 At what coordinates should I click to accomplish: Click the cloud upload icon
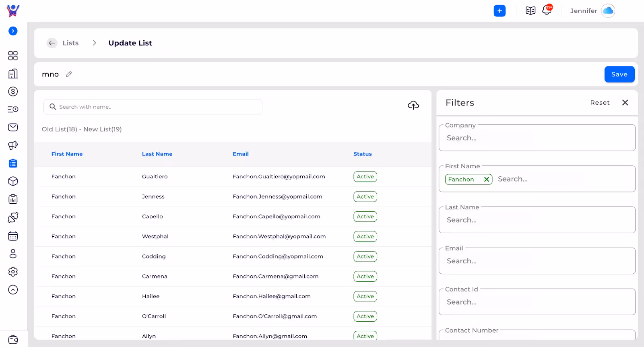(x=413, y=105)
